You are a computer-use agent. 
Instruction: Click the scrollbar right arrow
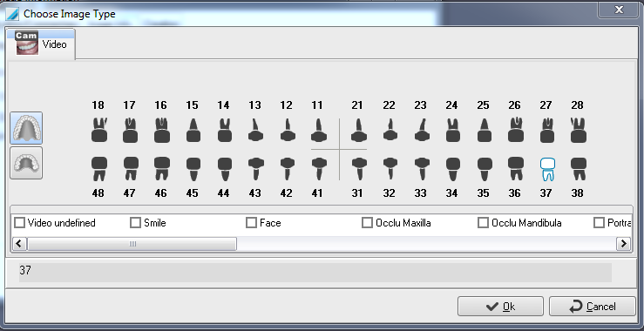pos(623,244)
